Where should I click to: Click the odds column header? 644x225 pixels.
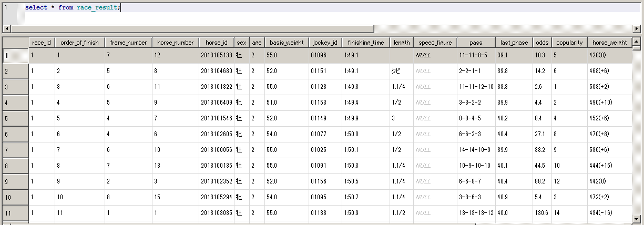[x=541, y=43]
